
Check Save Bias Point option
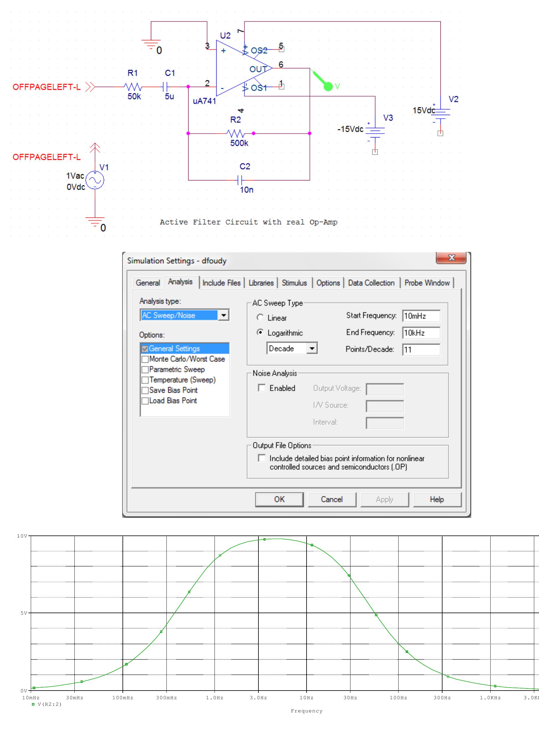145,390
